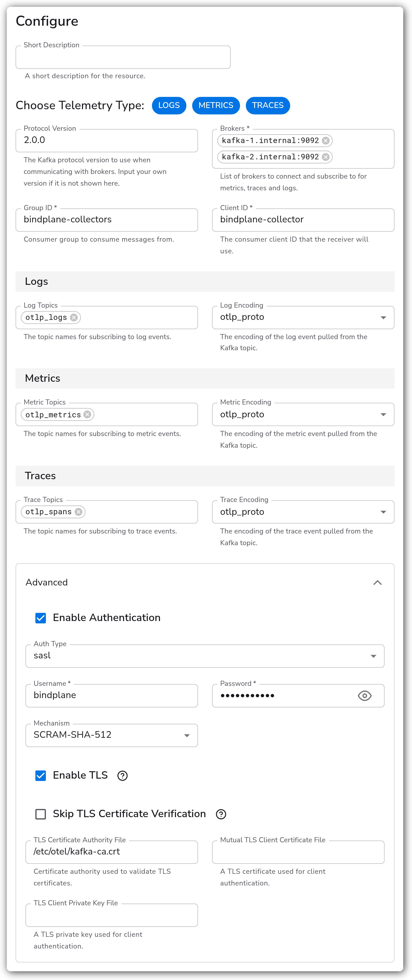Open the Metric Encoding dropdown
412x980 pixels.
pyautogui.click(x=303, y=414)
